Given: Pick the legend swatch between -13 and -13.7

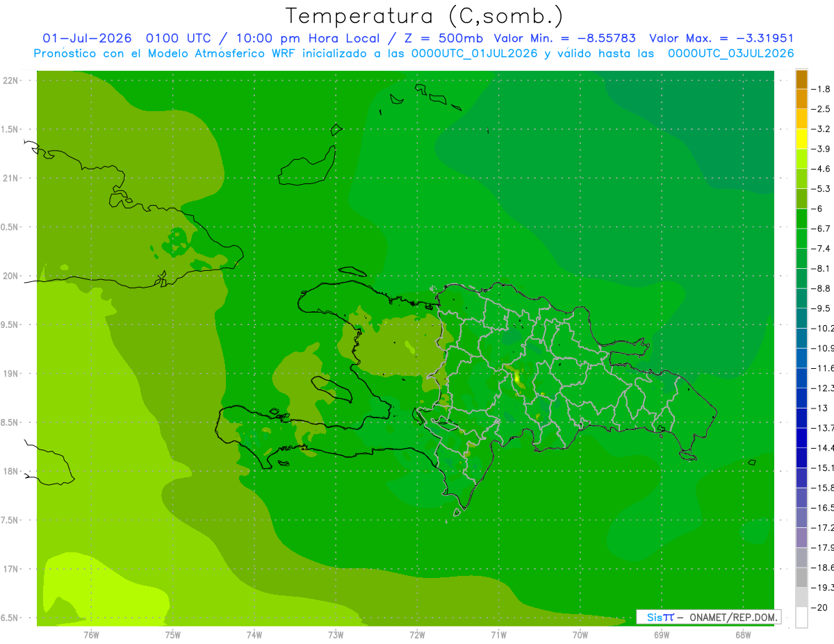Looking at the screenshot, I should [801, 418].
